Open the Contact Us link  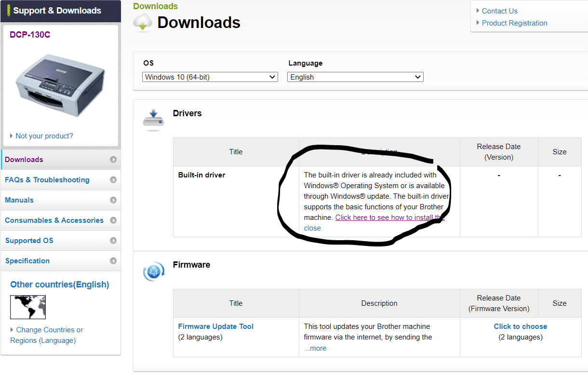[500, 11]
